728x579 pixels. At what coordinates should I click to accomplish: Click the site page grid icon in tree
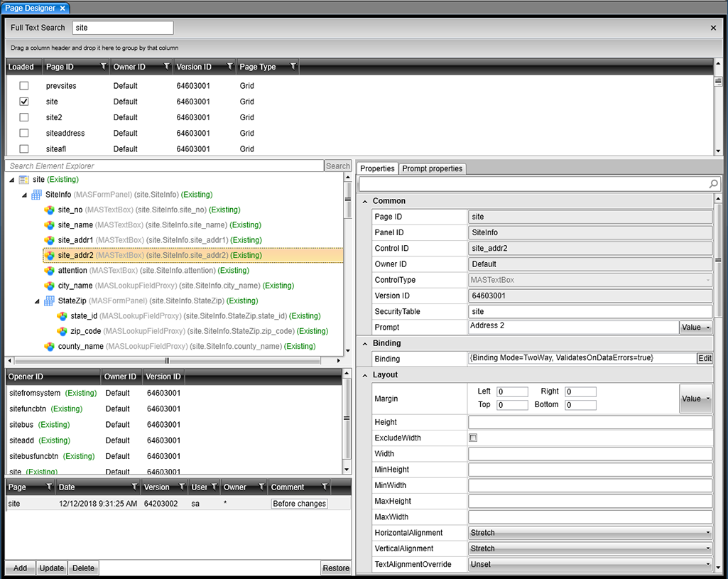pos(23,180)
